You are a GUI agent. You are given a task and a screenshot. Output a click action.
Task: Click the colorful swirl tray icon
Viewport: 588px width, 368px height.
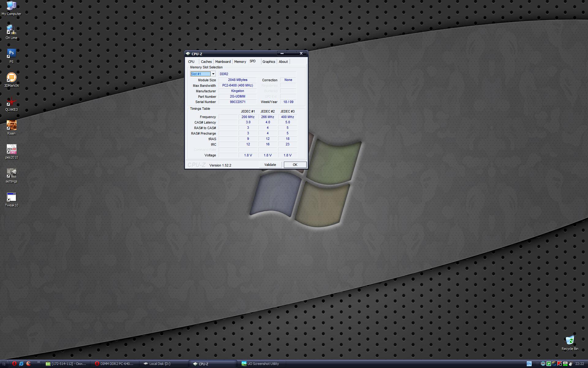click(554, 364)
